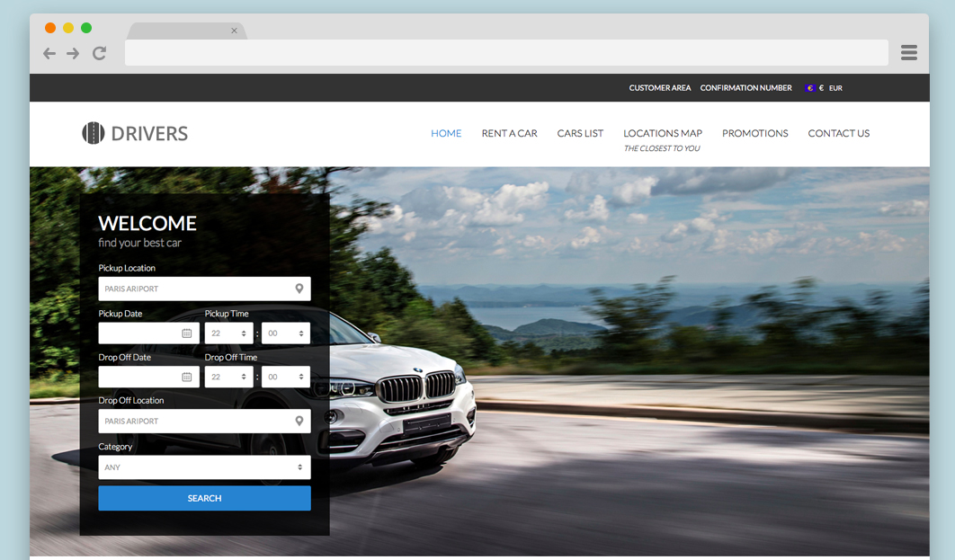
Task: Open the Pickup Date calendar icon
Action: coord(187,333)
